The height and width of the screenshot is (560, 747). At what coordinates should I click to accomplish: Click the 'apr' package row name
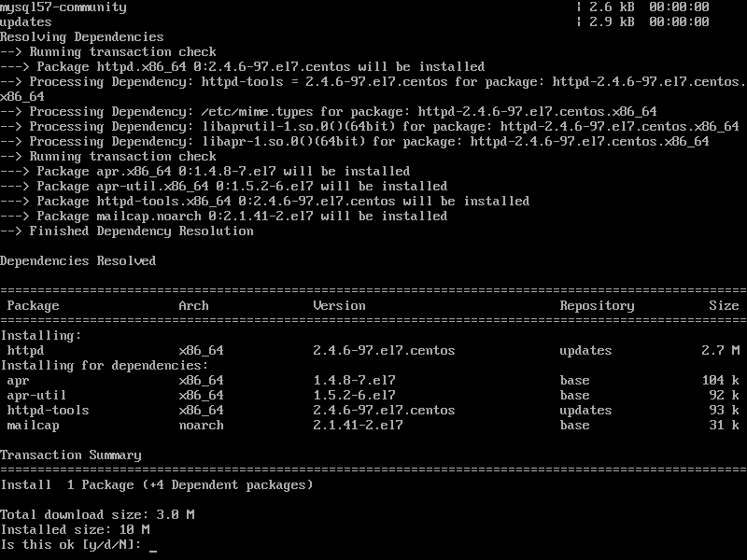click(18, 381)
